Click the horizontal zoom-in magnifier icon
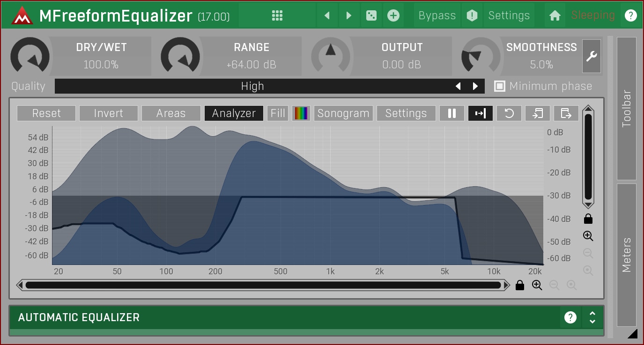This screenshot has width=644, height=345. point(537,285)
